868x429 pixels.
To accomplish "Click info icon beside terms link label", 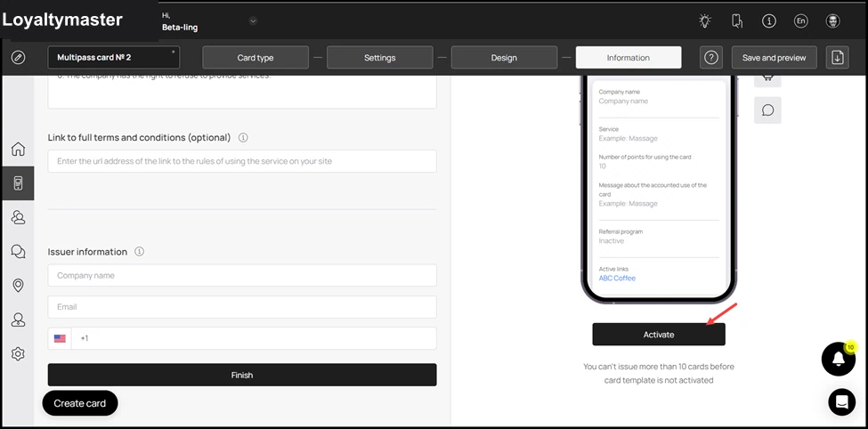I will coord(243,137).
